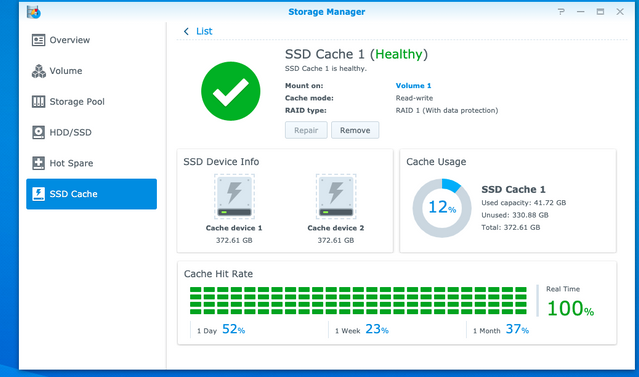Click the green healthy checkmark status icon
Screen dimensions: 639x377
(231, 91)
